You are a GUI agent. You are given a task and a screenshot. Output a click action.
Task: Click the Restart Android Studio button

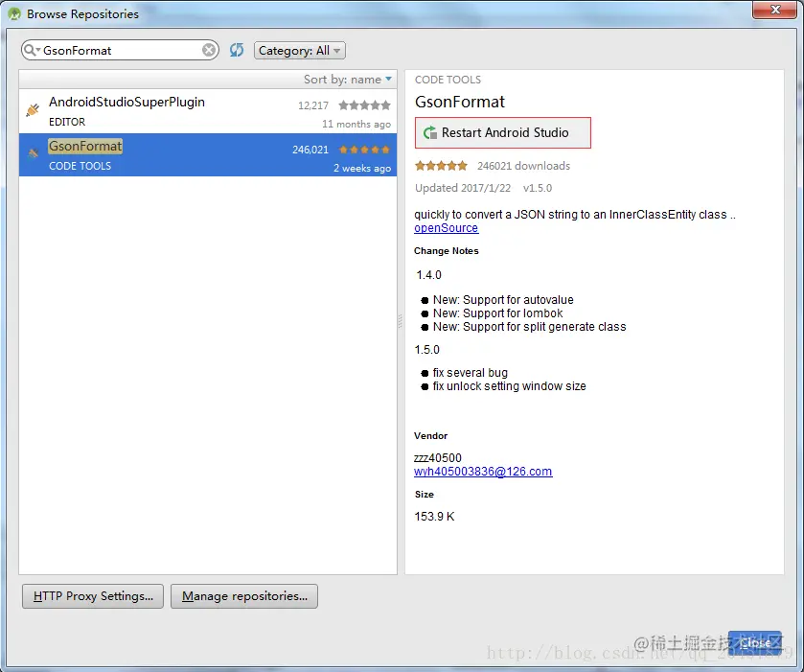[502, 133]
